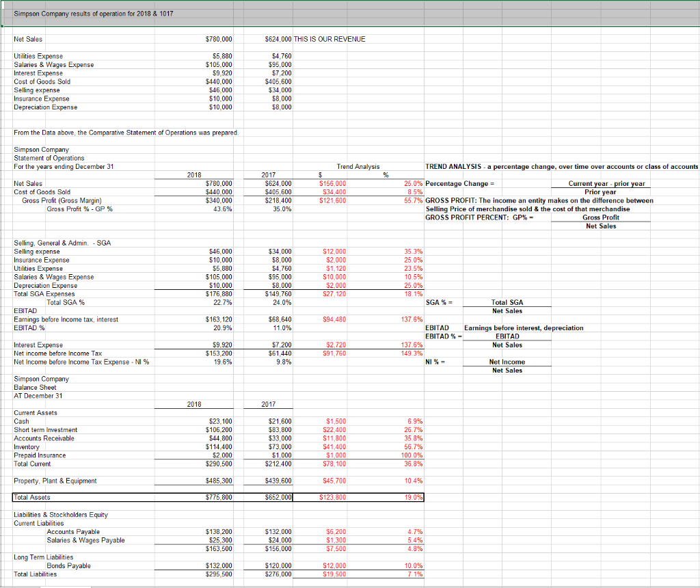
Task: Select the 'From the Data above' sentence cell
Action: coord(126,133)
